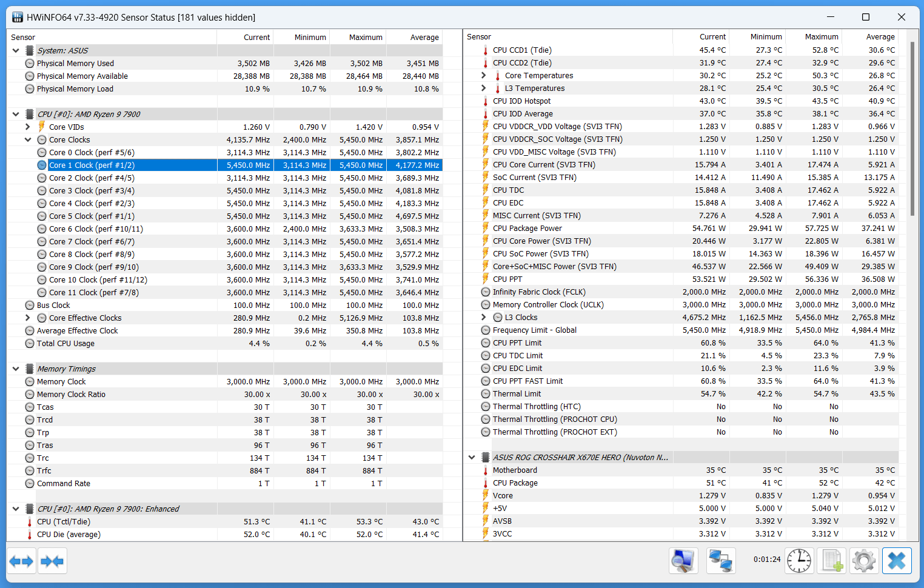Click the Infinity Fabric Clock gauge icon
This screenshot has height=588, width=924.
486,292
